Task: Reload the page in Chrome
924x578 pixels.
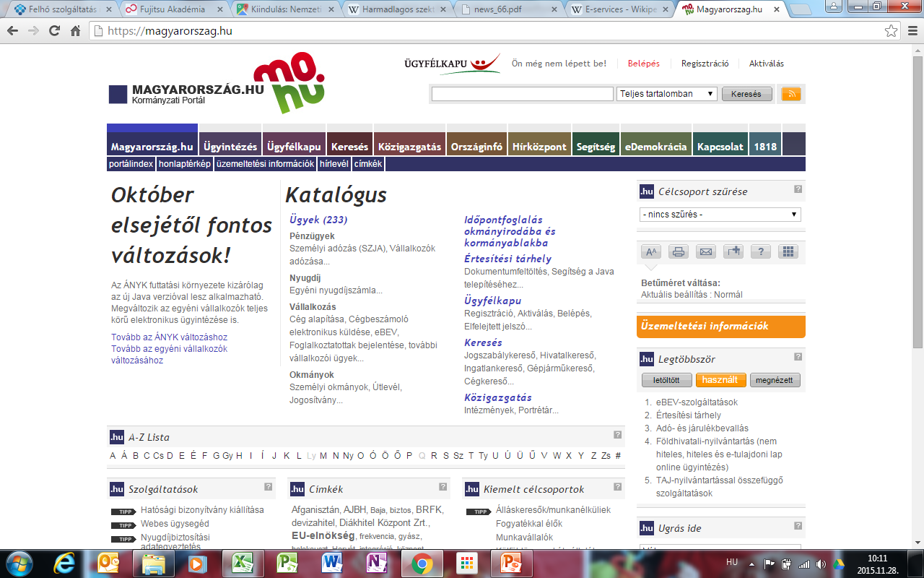Action: pyautogui.click(x=55, y=31)
